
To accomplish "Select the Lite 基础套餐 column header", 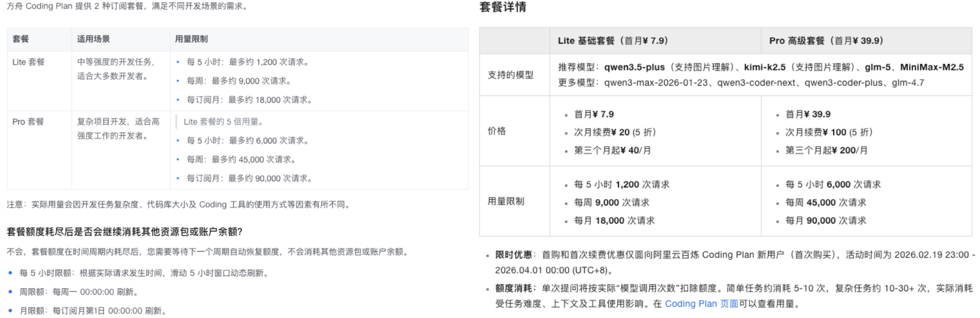I will click(612, 41).
